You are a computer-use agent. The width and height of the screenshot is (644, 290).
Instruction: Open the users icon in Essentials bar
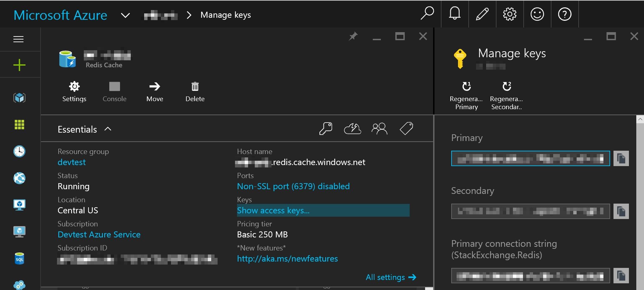coord(379,129)
